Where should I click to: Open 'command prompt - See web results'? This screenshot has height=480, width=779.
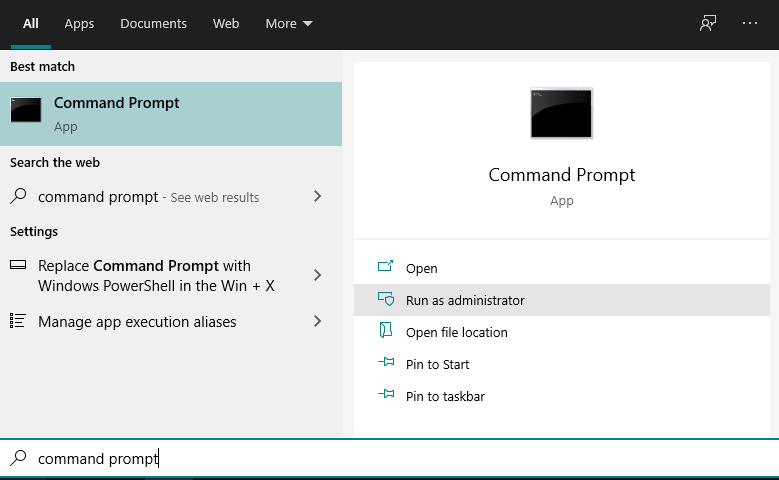pos(171,197)
